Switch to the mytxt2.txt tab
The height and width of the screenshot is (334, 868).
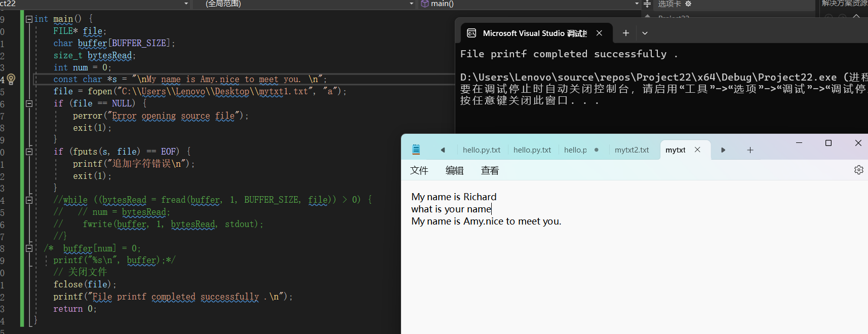pos(632,150)
